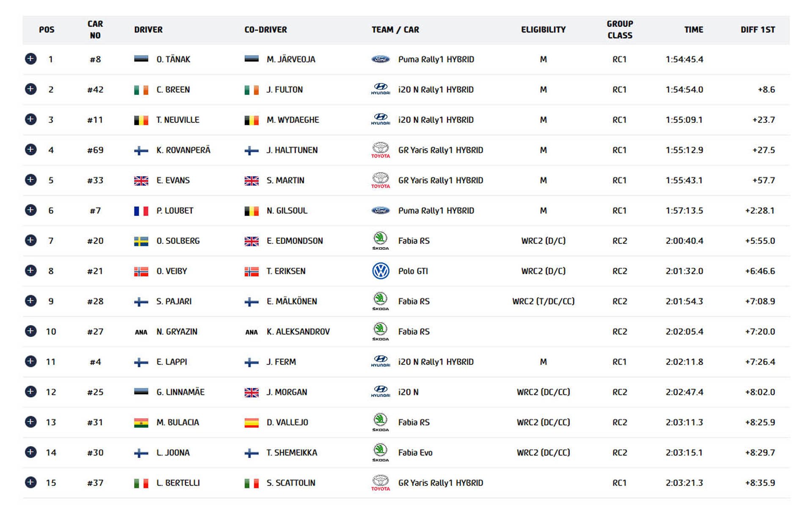Click Skoda logo in Solberg's row
The image size is (812, 505).
tap(380, 241)
